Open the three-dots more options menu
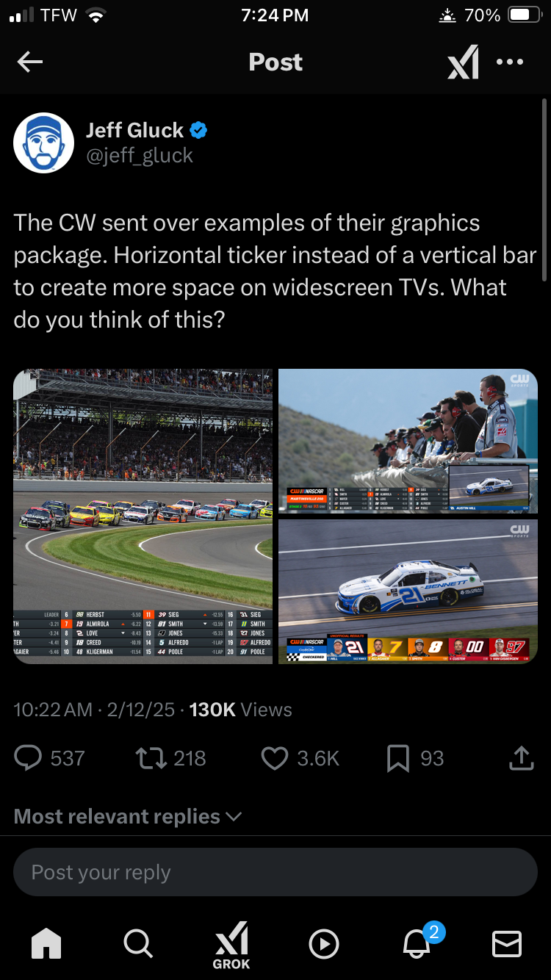551x980 pixels. (x=510, y=62)
